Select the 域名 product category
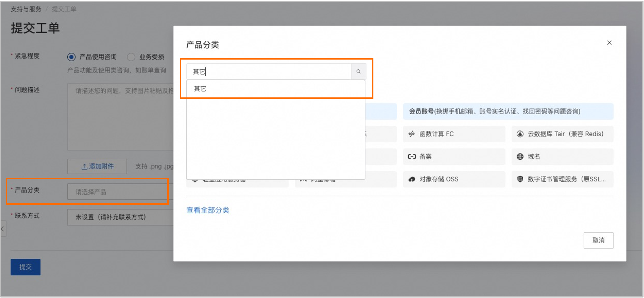644x298 pixels. pyautogui.click(x=562, y=157)
